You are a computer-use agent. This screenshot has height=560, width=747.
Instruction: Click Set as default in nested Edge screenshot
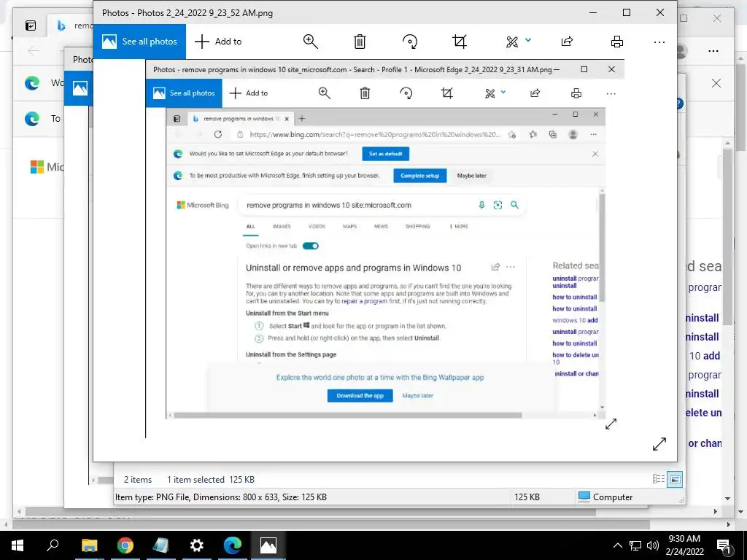pos(385,154)
